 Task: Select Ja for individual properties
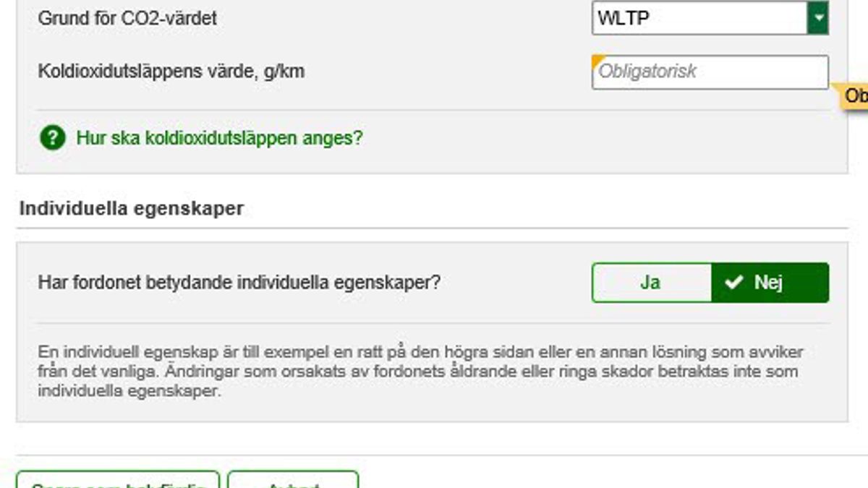[x=652, y=282]
